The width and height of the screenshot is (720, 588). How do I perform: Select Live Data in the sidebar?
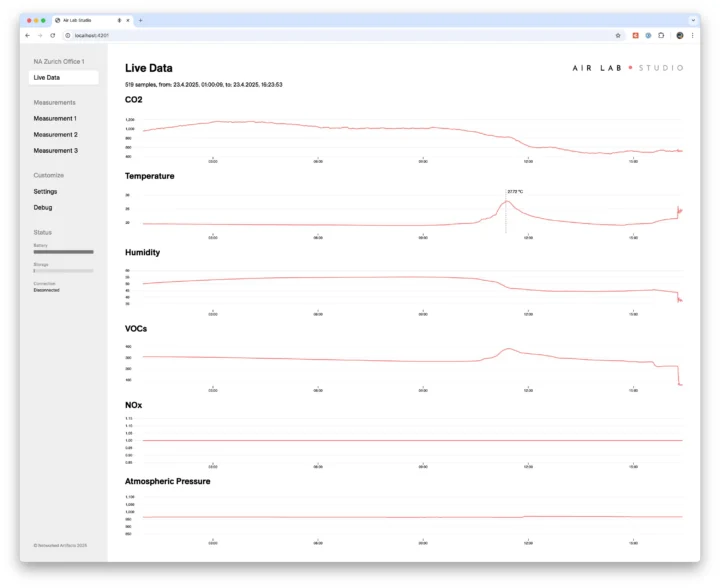(x=63, y=77)
